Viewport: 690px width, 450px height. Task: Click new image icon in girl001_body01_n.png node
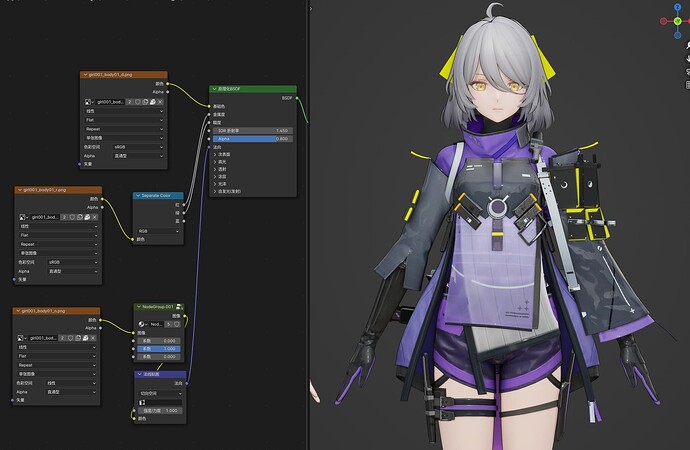click(78, 338)
